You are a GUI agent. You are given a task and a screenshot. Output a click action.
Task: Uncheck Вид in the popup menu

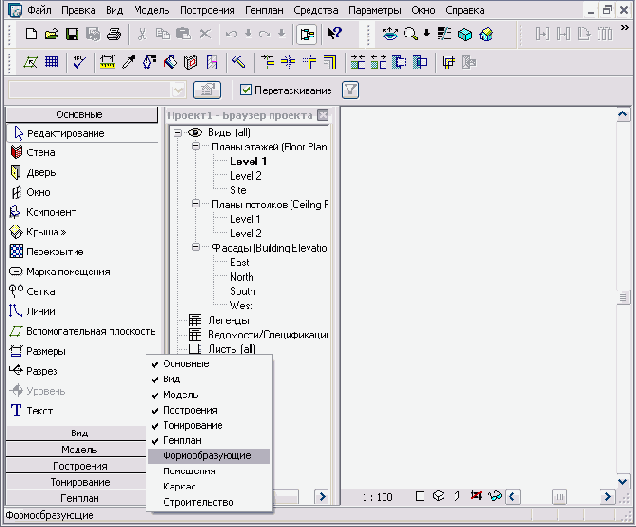point(209,379)
